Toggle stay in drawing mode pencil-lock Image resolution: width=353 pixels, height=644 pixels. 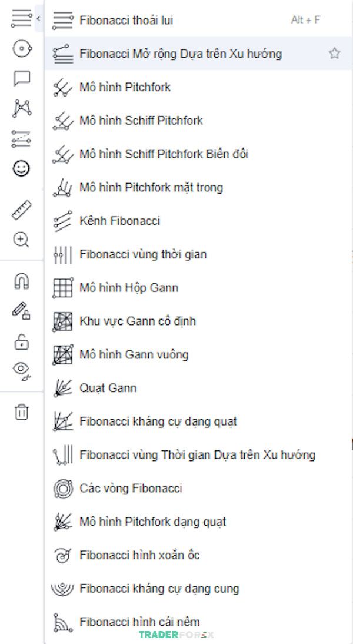(21, 311)
